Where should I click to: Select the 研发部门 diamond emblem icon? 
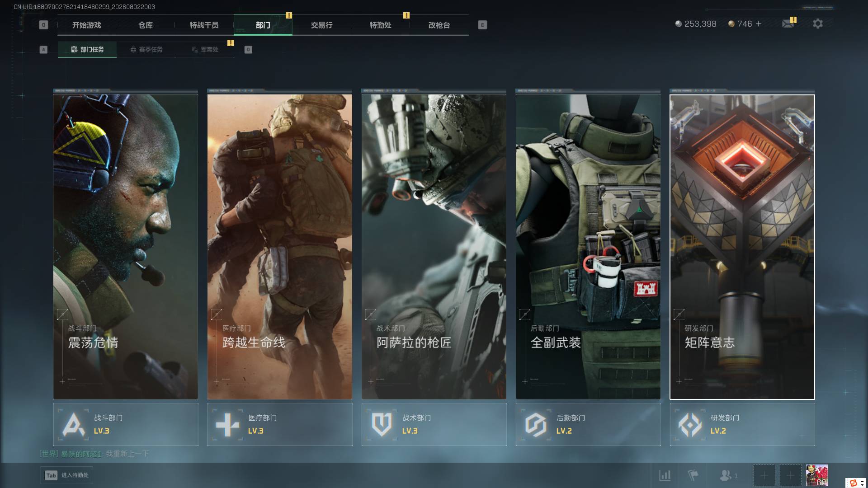coord(690,425)
